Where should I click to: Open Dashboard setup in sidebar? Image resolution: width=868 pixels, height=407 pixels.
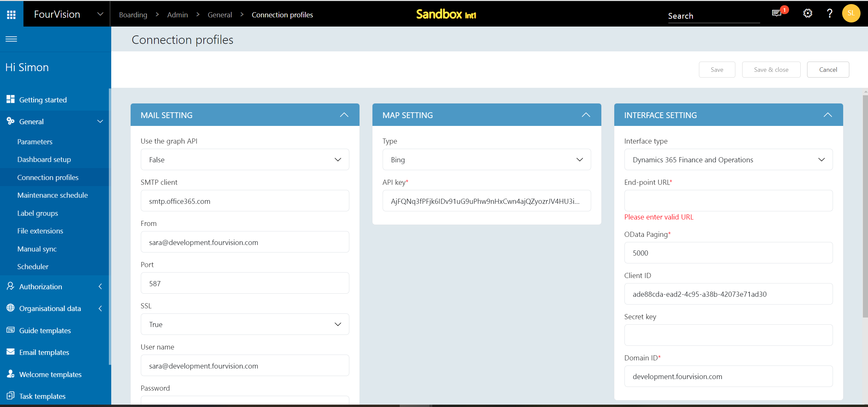pyautogui.click(x=44, y=159)
